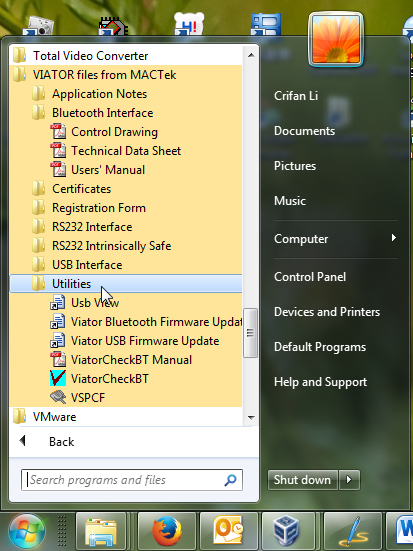Open Outlook from the taskbar
Image resolution: width=413 pixels, height=551 pixels.
click(228, 531)
